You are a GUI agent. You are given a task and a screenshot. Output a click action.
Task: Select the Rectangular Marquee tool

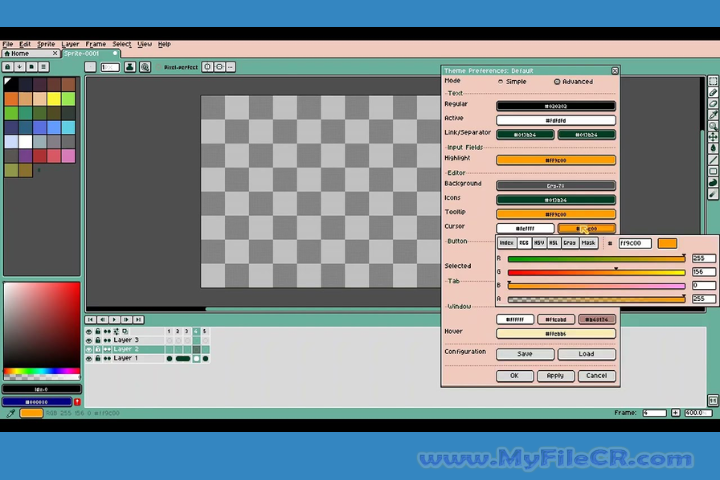pyautogui.click(x=713, y=81)
